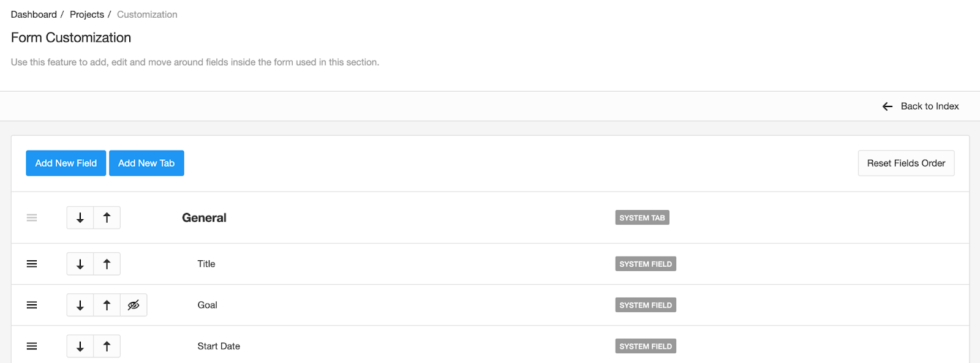
Task: Move the General tab down
Action: (x=80, y=218)
